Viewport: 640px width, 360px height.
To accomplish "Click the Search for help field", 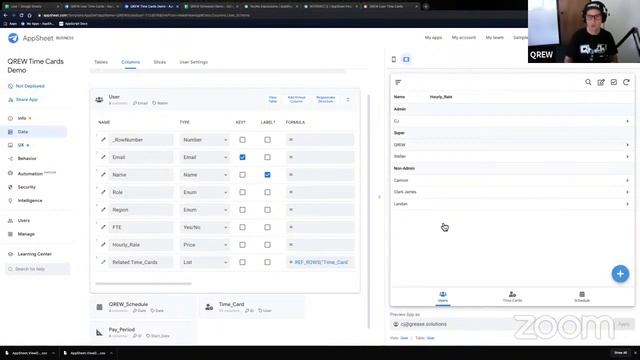I will (38, 269).
